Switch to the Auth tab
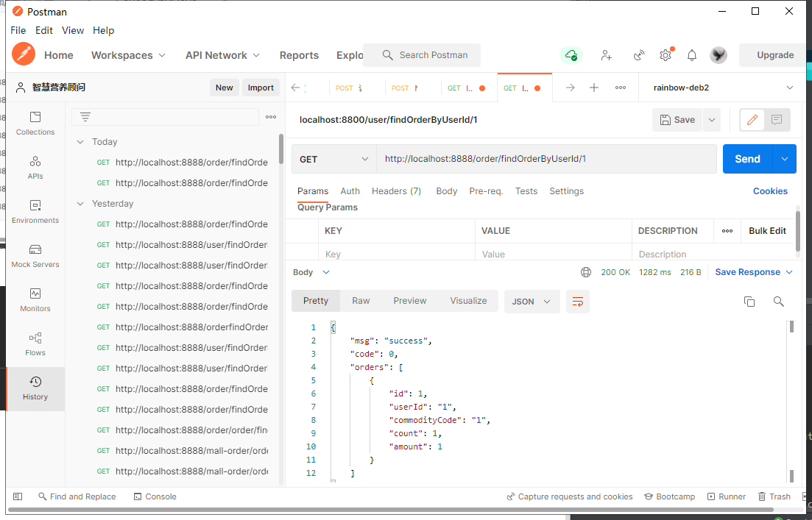Screen dimensions: 812x520 350,191
